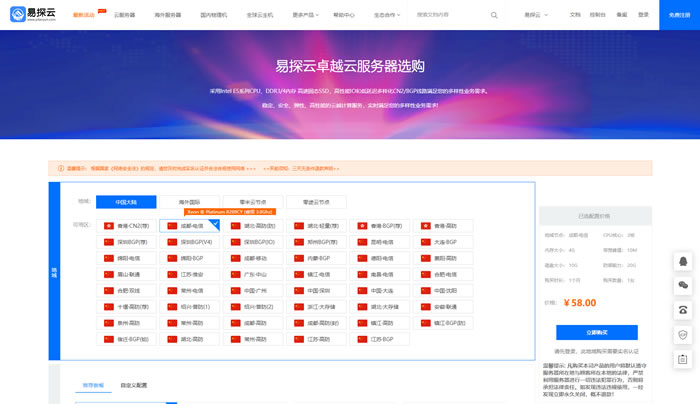This screenshot has height=404, width=700.
Task: Open the WeChat contact icon on sidebar
Action: coord(683,285)
